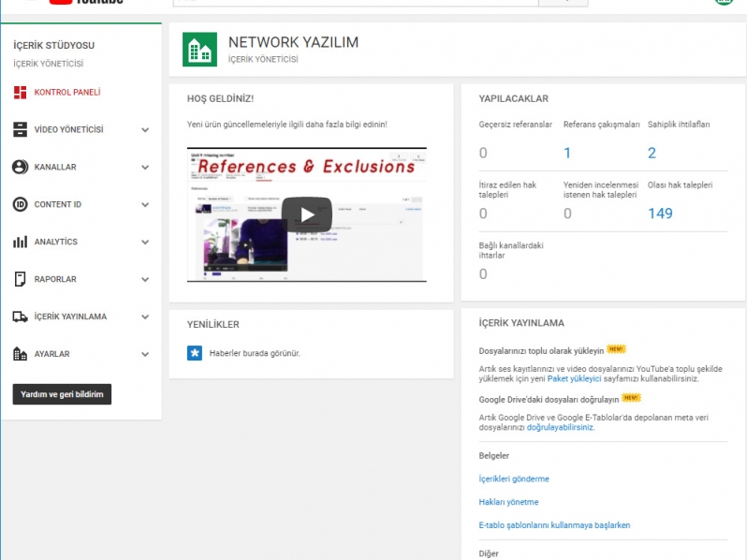Viewport: 747px width, 560px height.
Task: Click Yardım ve geri bildirim button
Action: click(x=62, y=394)
